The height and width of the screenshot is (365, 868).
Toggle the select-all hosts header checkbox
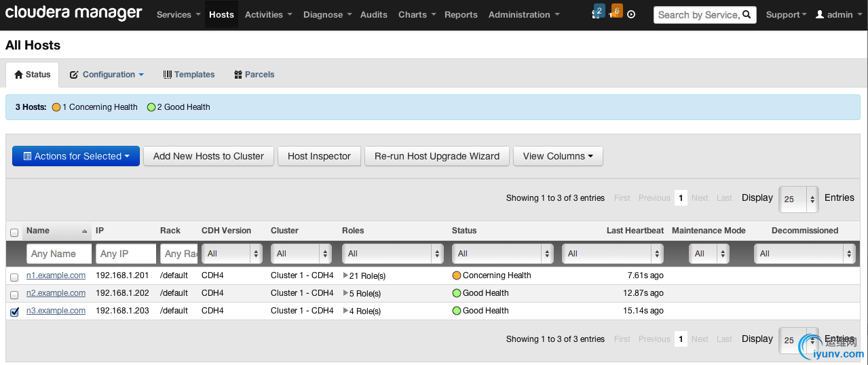[x=14, y=232]
